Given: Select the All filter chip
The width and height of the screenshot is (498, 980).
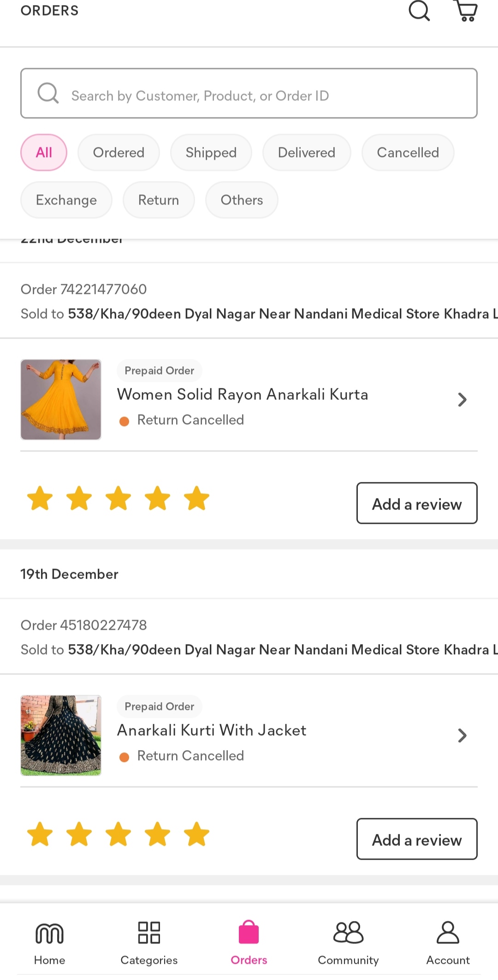Looking at the screenshot, I should point(44,153).
